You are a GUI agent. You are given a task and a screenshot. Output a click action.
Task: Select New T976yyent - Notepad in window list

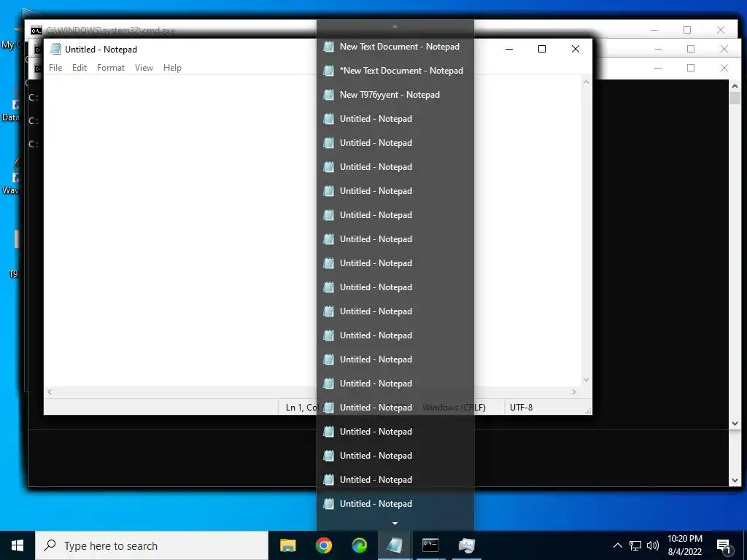(x=395, y=95)
